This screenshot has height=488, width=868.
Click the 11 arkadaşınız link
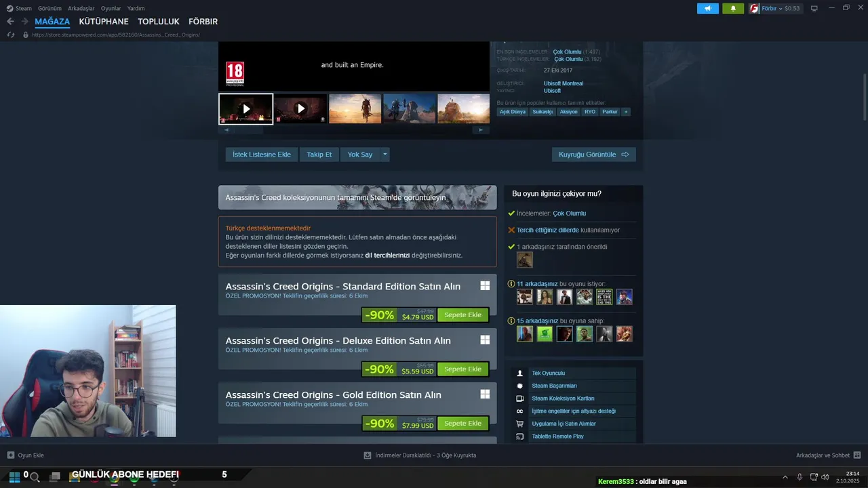(x=537, y=283)
